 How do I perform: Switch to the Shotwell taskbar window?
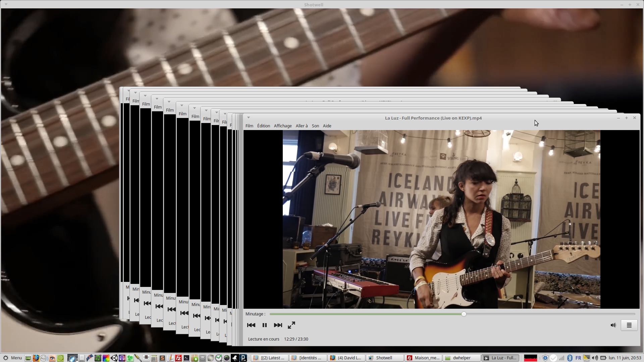coord(384,358)
